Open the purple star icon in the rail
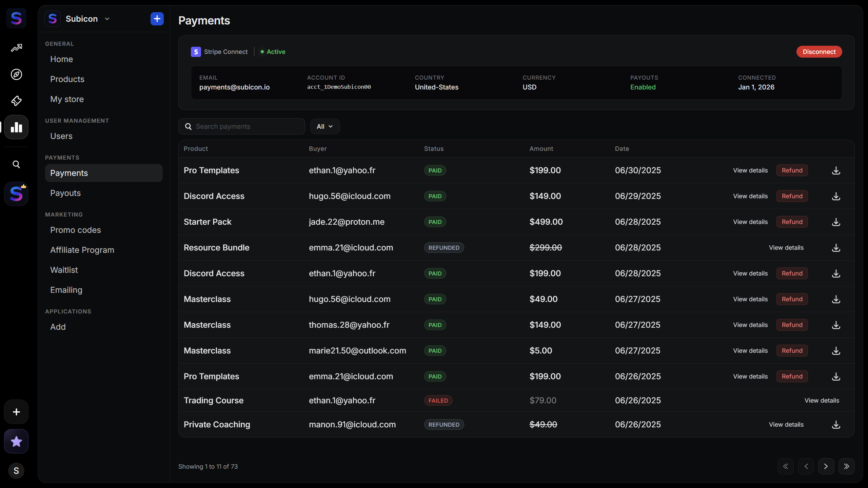Viewport: 868px width, 488px height. click(16, 441)
